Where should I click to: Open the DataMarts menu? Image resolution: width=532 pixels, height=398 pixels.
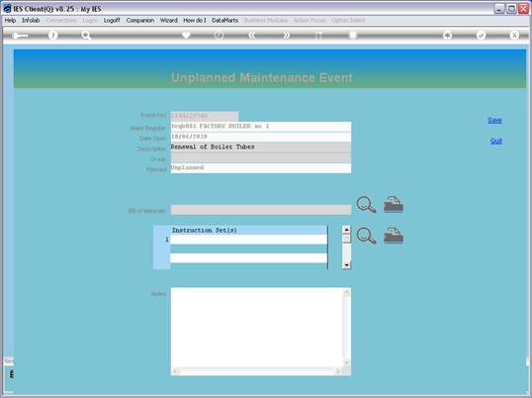click(224, 21)
